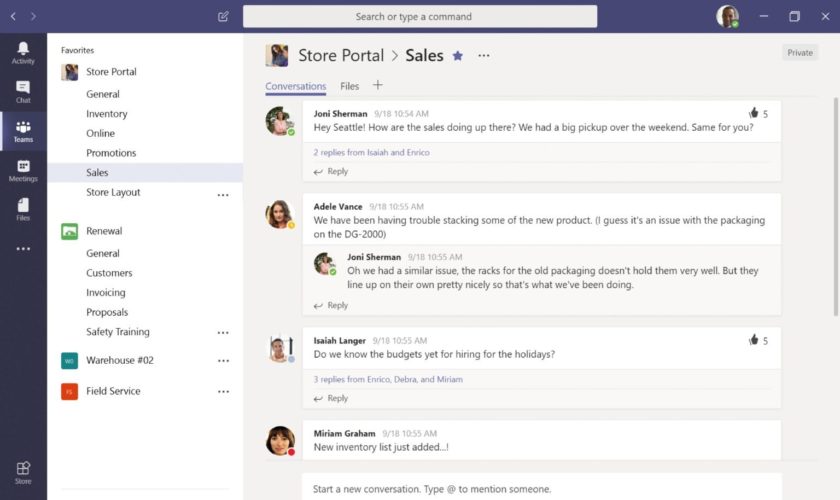Open the Inventory channel

tap(106, 114)
